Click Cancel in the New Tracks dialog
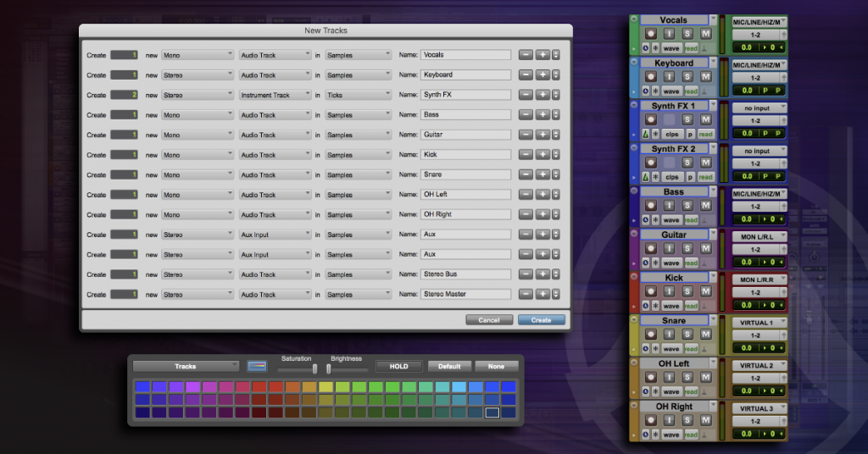This screenshot has width=868, height=454. pos(489,320)
